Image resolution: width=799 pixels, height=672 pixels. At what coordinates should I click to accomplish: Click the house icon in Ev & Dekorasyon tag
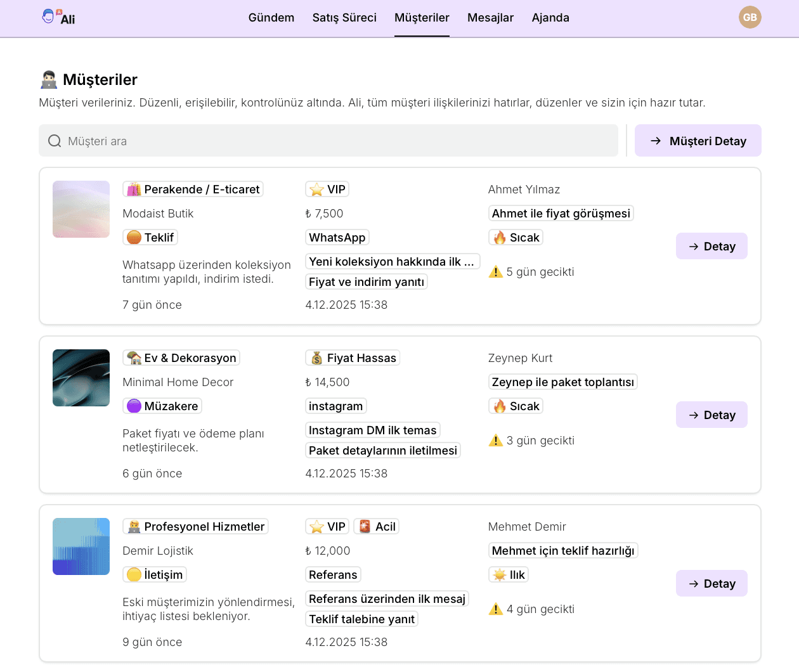134,358
